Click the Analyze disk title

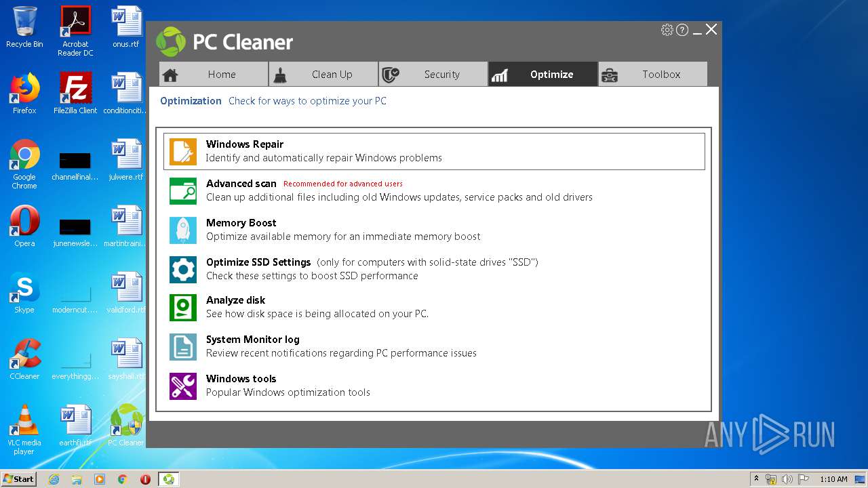(x=235, y=300)
